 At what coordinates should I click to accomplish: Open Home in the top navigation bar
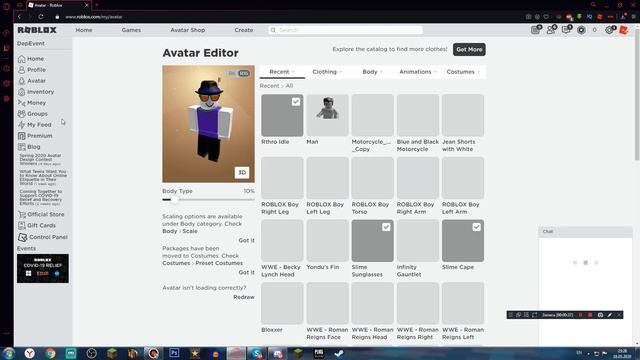pos(84,30)
